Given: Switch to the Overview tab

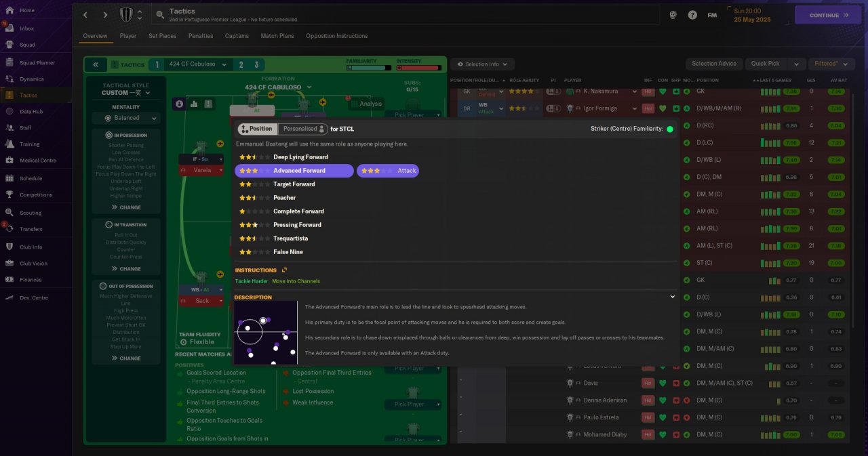Looking at the screenshot, I should point(95,36).
